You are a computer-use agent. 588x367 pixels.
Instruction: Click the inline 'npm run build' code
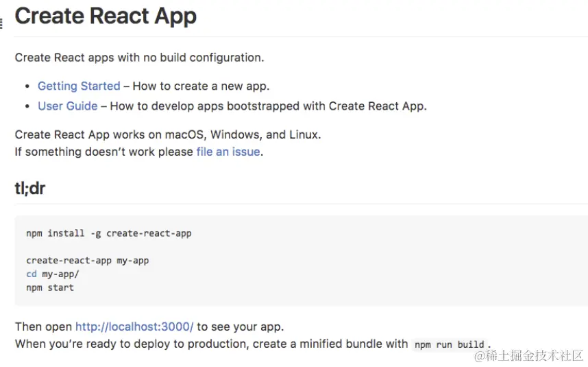pyautogui.click(x=450, y=344)
